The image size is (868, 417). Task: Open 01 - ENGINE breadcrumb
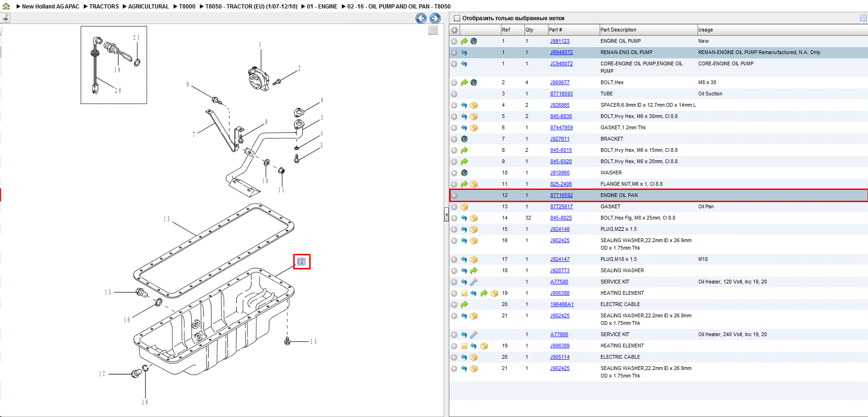click(322, 7)
